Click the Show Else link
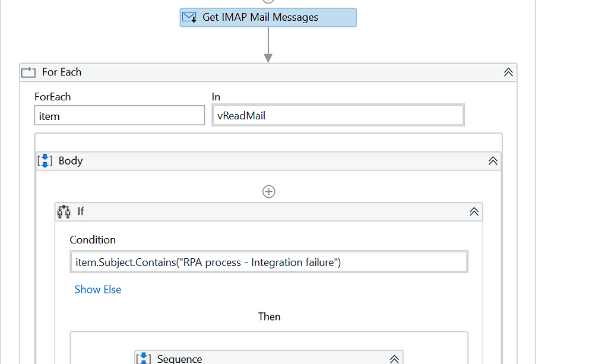This screenshot has height=364, width=608. click(x=98, y=290)
